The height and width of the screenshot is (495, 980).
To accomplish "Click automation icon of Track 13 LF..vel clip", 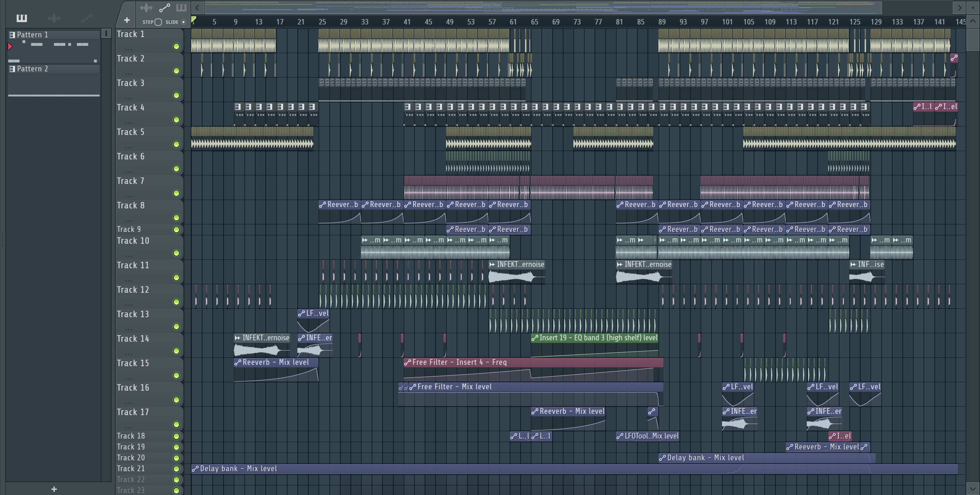I will coord(301,313).
